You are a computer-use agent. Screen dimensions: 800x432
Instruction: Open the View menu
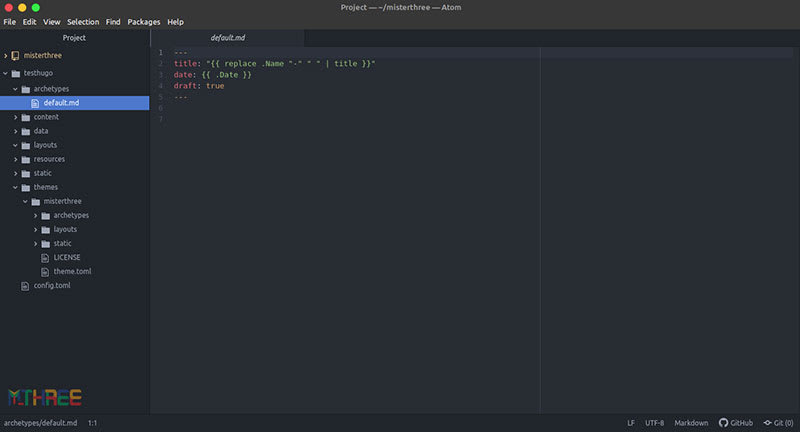52,22
